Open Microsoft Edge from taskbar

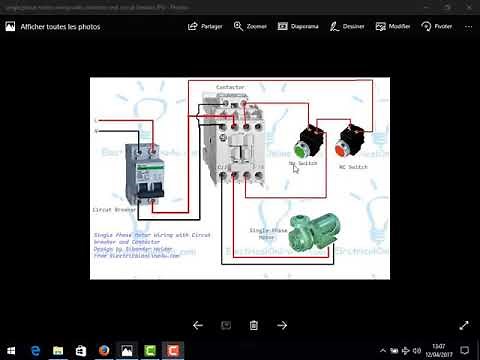click(35, 351)
